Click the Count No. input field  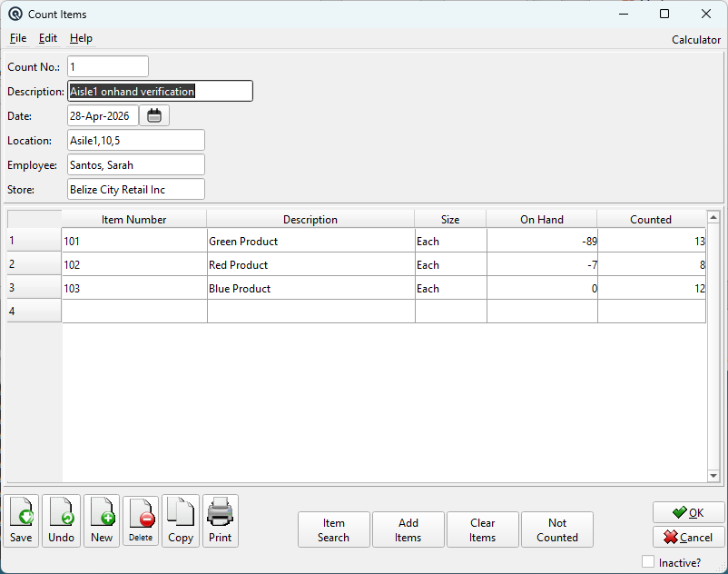click(108, 67)
